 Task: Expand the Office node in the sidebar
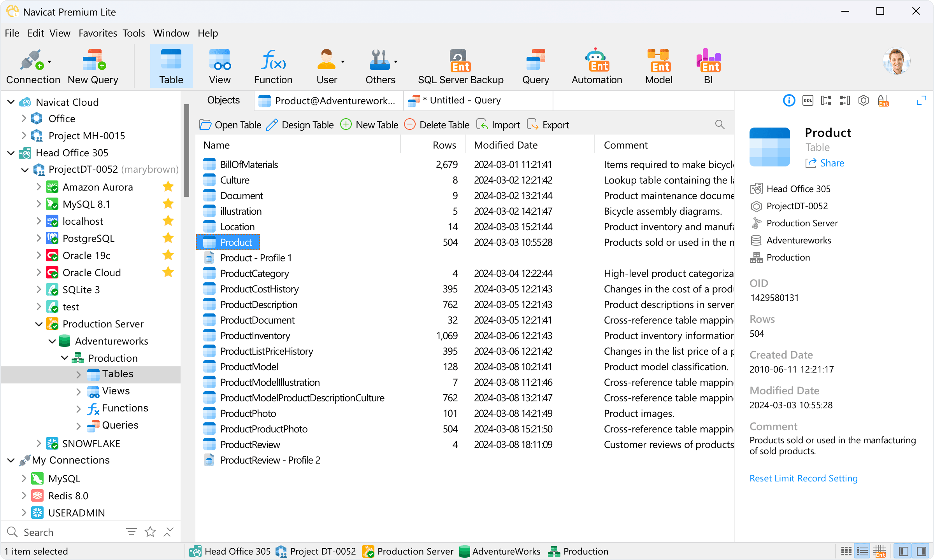[24, 118]
